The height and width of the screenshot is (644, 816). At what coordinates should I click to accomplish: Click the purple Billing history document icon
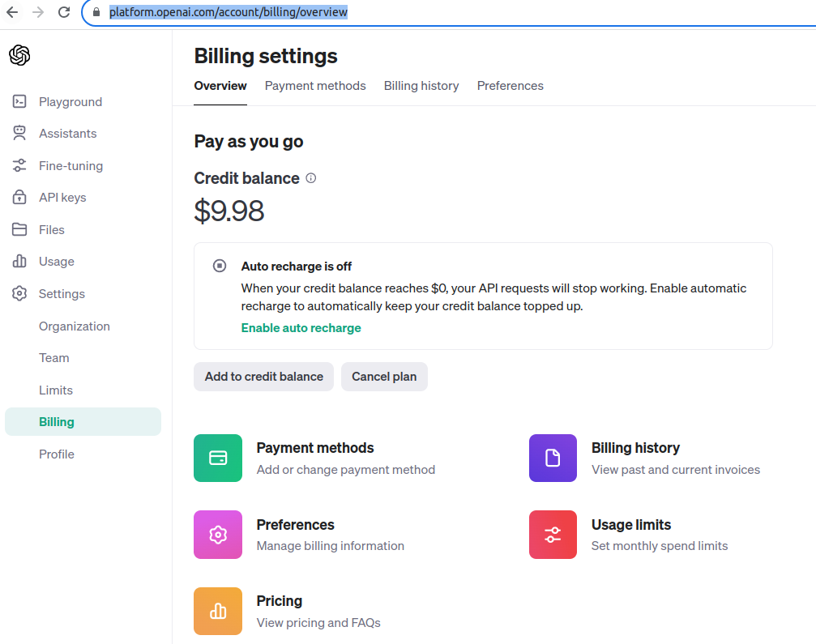(x=553, y=458)
